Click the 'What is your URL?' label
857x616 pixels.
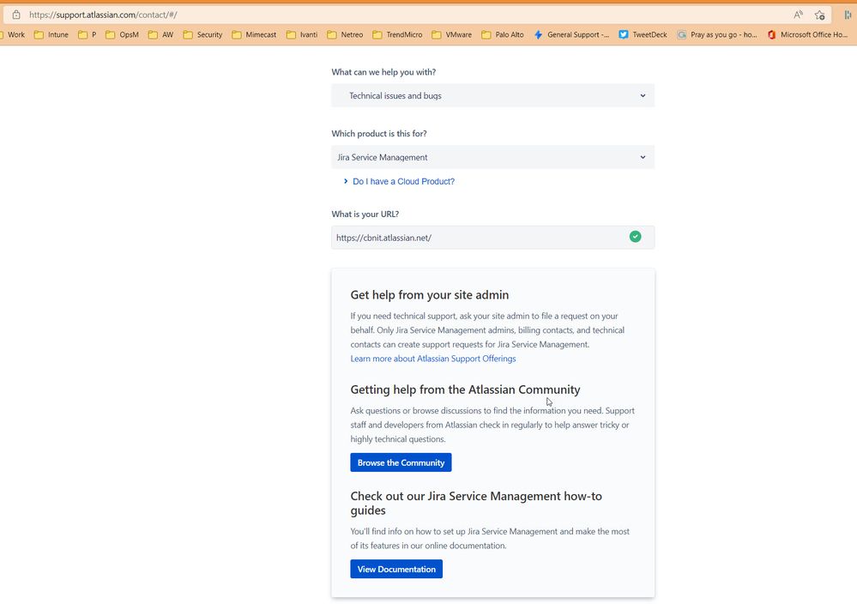pos(365,214)
